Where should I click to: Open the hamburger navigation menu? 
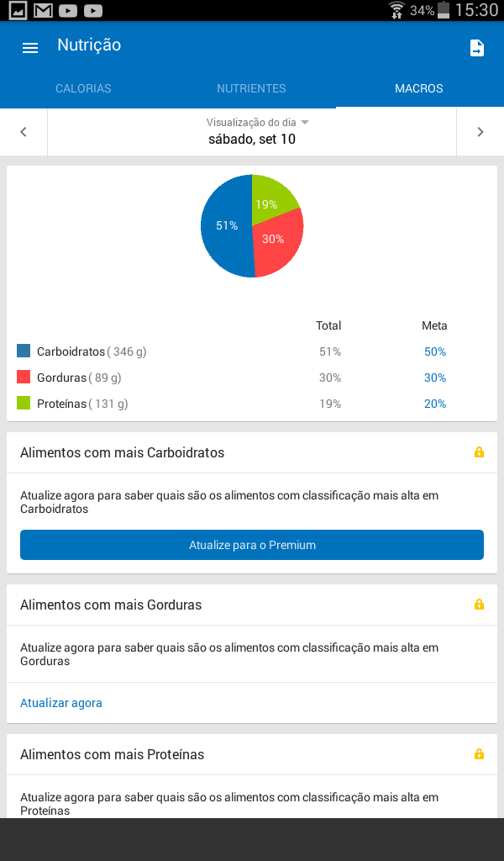[x=29, y=48]
